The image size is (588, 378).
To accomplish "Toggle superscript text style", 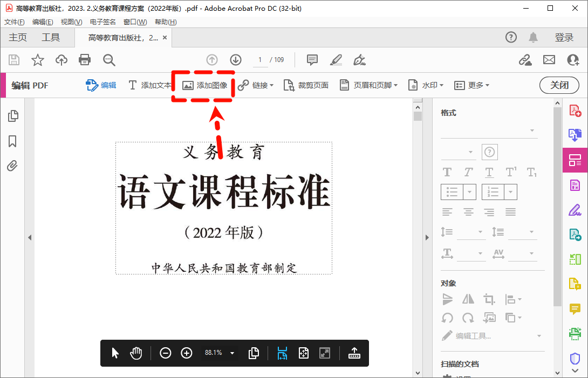I will pyautogui.click(x=511, y=172).
